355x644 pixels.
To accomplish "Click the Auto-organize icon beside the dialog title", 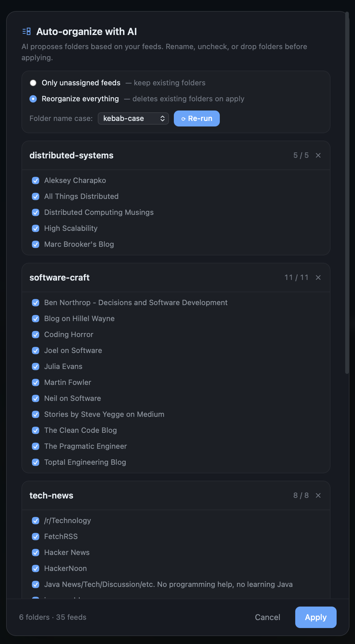I will point(27,31).
